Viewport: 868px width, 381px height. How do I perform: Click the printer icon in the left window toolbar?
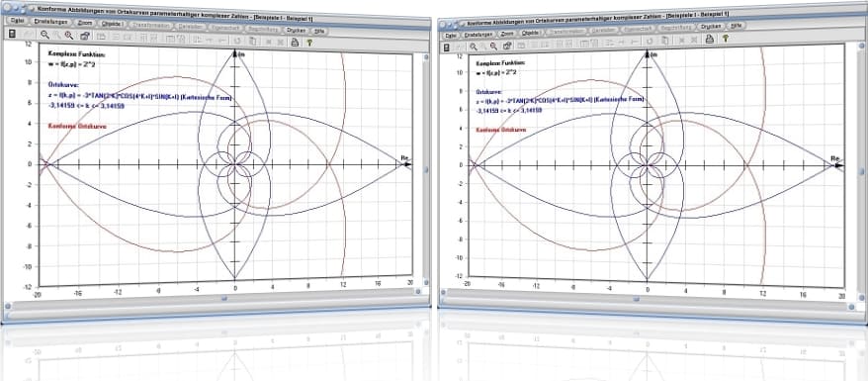click(295, 42)
